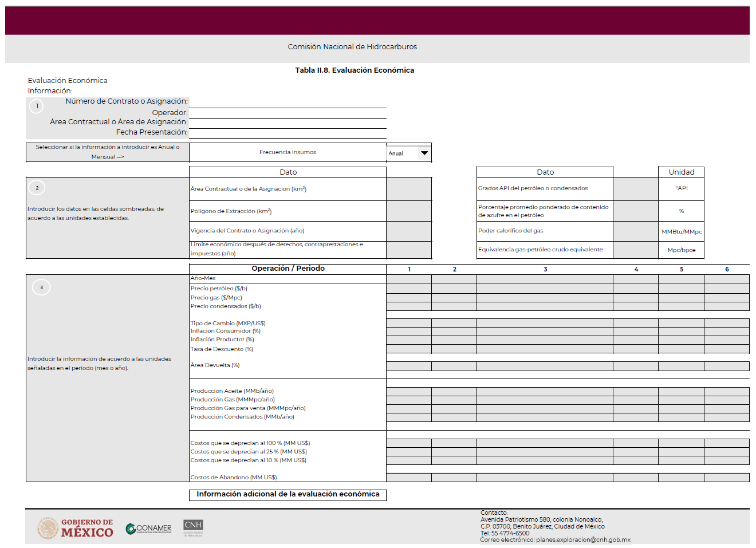This screenshot has width=756, height=548.
Task: Click the Gobierno de México logo
Action: pos(76,528)
